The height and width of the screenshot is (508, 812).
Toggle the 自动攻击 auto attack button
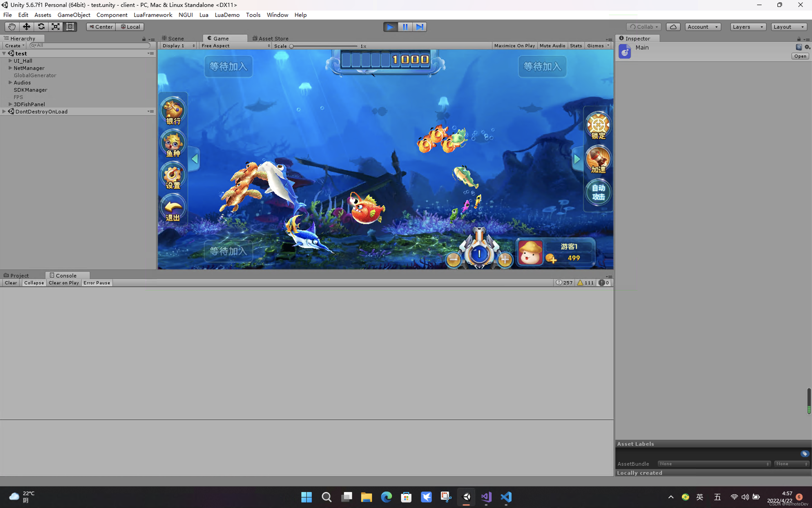click(598, 192)
